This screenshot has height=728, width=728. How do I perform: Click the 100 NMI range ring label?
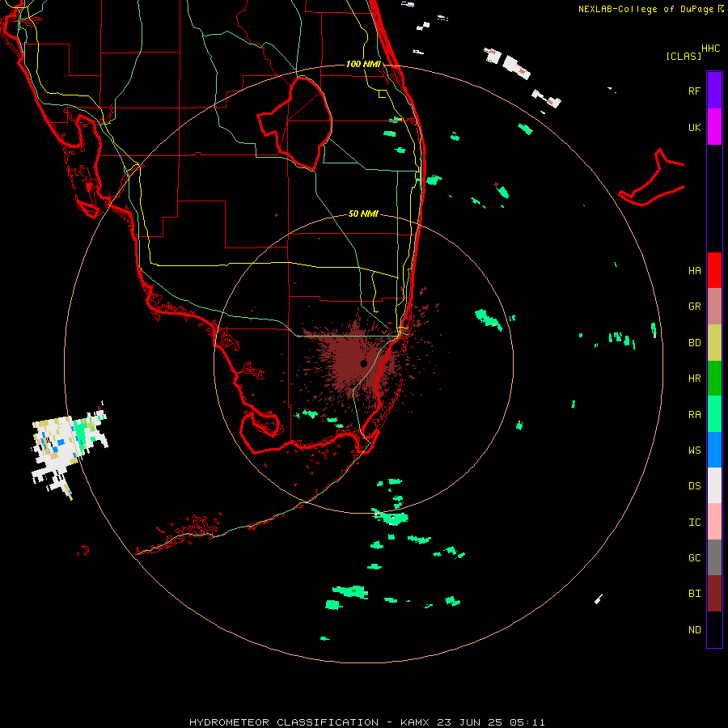363,64
